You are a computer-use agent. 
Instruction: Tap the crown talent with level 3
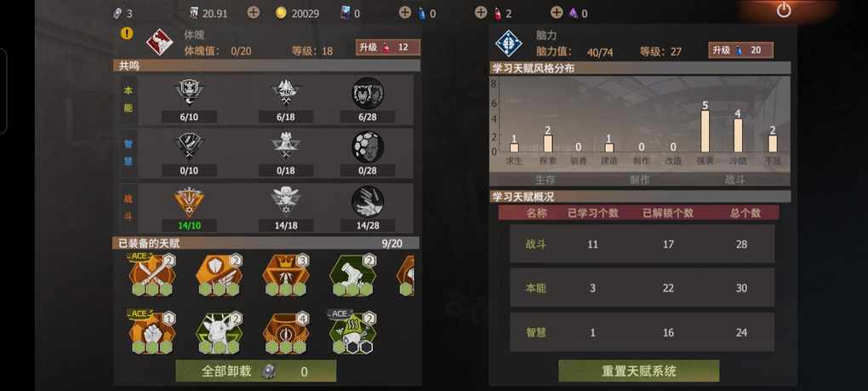tap(286, 275)
